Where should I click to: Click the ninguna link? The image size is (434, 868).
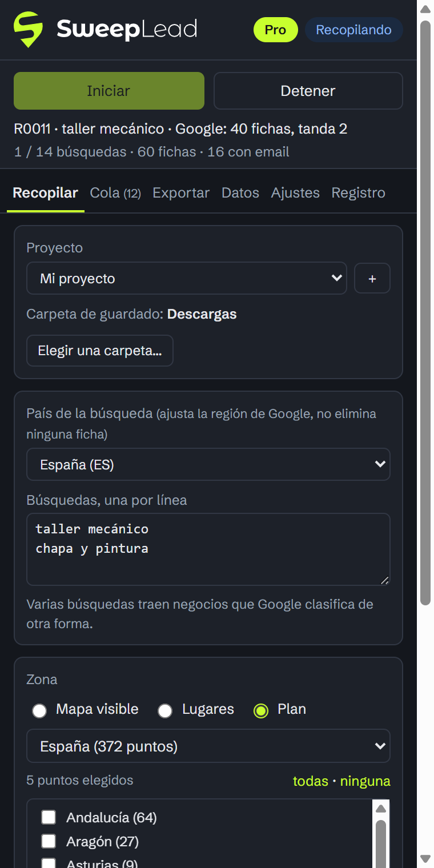[x=365, y=781]
